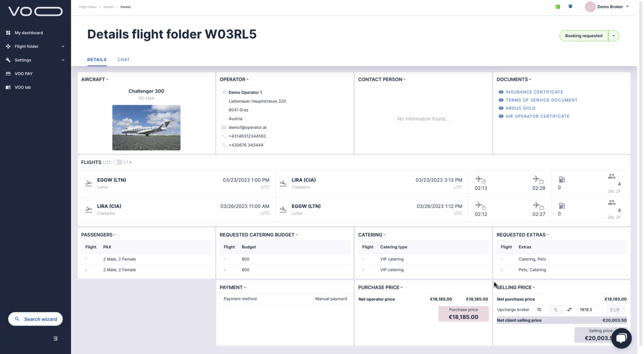Open the Booking requested dropdown arrow
The height and width of the screenshot is (354, 644).
(x=613, y=36)
